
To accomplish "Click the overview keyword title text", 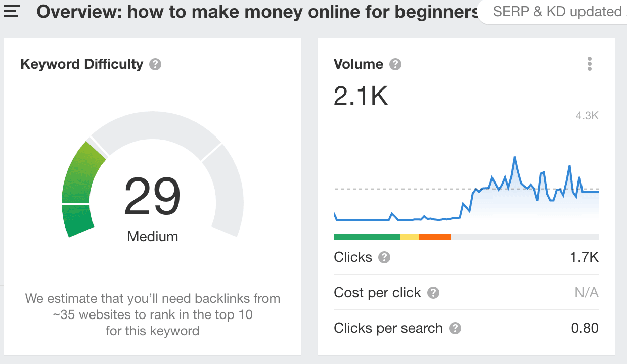I will pyautogui.click(x=258, y=12).
